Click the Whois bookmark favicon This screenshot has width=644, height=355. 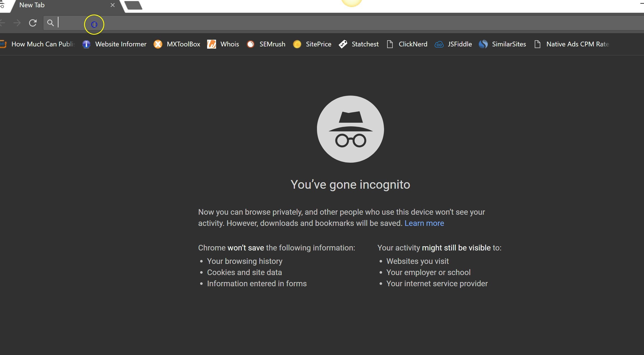212,44
